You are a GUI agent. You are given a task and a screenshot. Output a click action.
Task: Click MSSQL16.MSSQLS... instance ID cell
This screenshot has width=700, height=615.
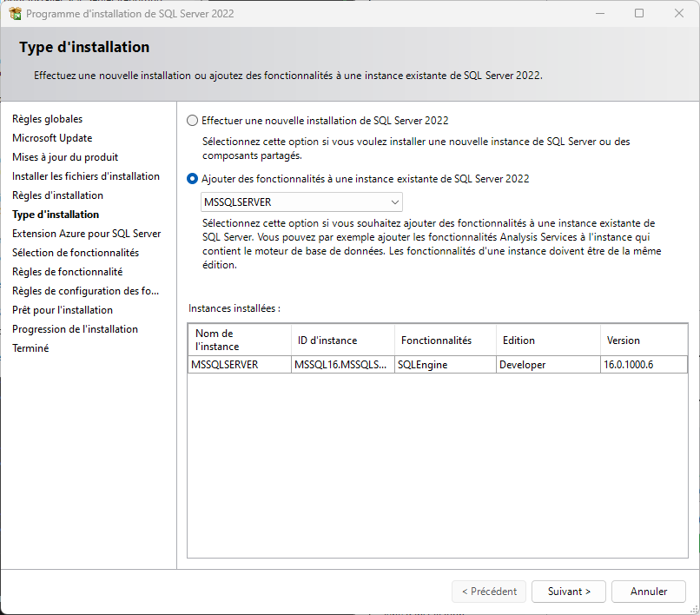(x=343, y=365)
